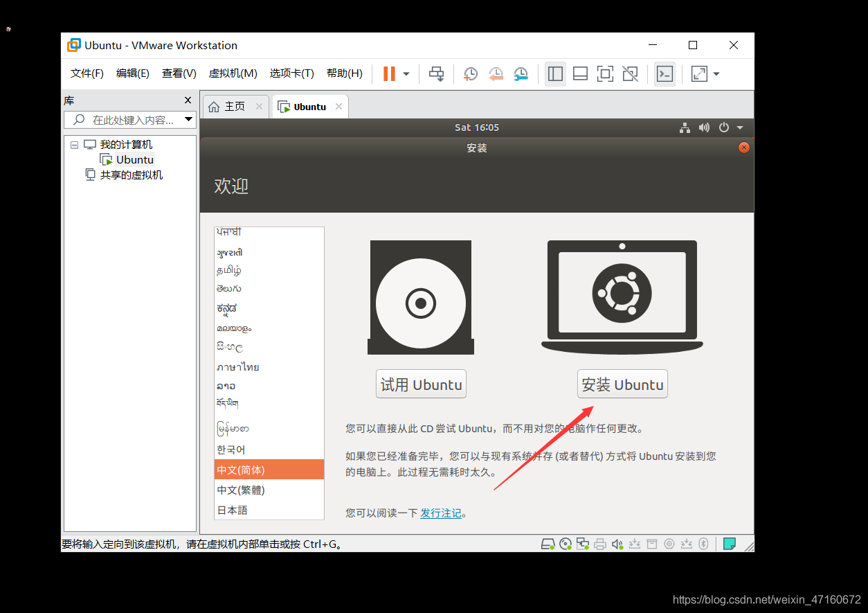Click the stretch guest display icon
868x613 pixels.
[x=700, y=73]
